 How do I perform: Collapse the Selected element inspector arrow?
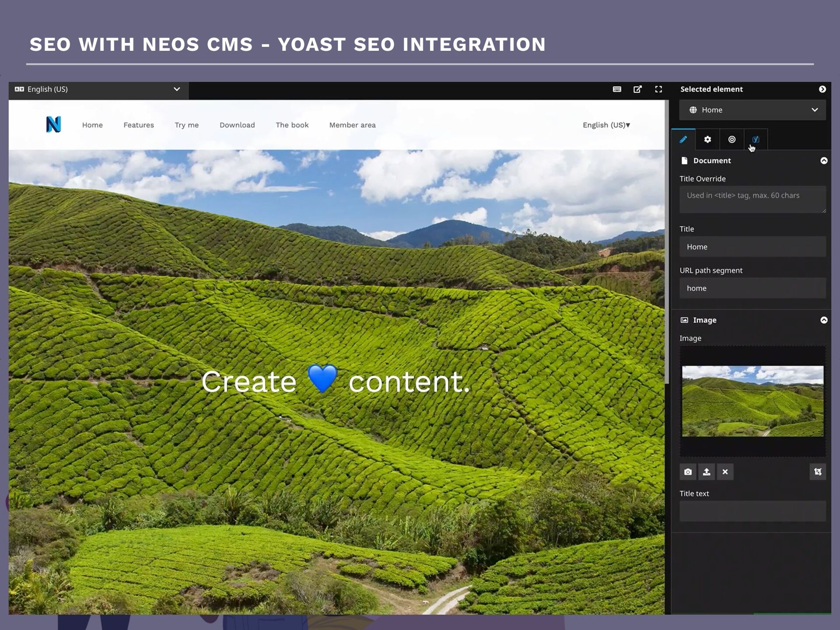pos(822,89)
